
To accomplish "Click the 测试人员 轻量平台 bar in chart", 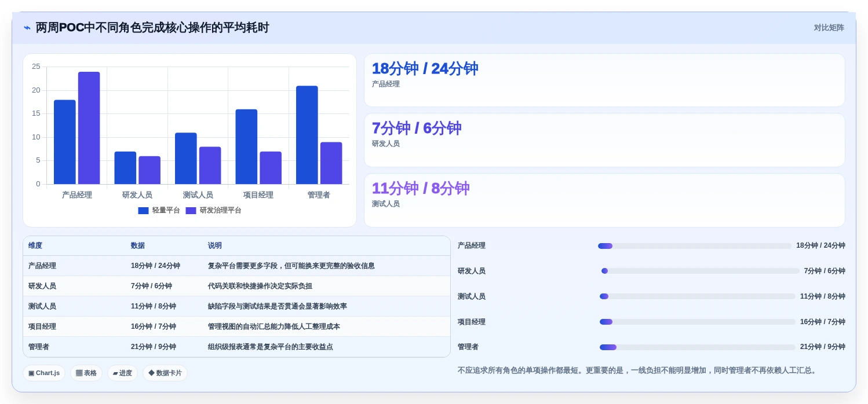I will pyautogui.click(x=186, y=159).
